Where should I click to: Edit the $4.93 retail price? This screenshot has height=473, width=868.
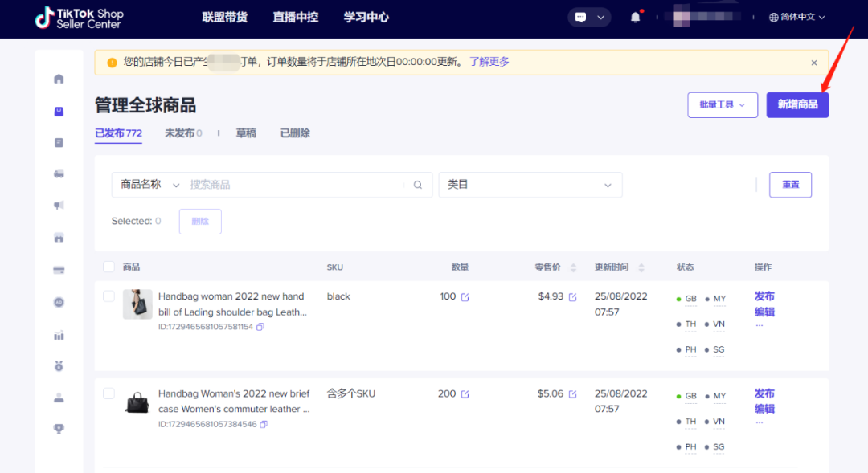(573, 297)
